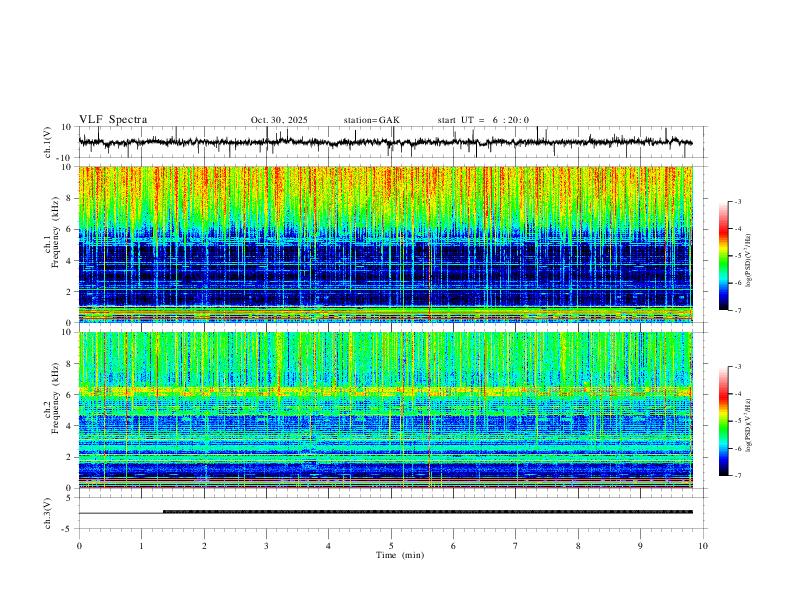792x612 pixels.
Task: Click the 'ch.2 Frequency (kHz)' axis label
Action: 51,398
